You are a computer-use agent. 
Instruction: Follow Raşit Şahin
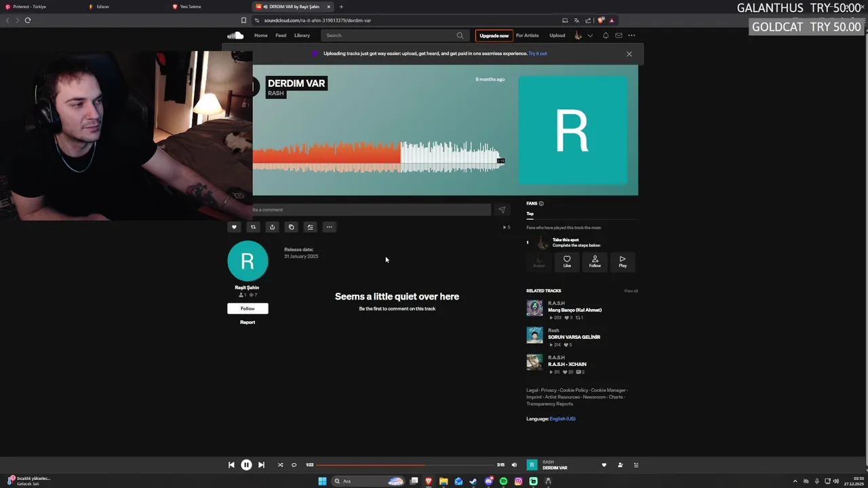(x=248, y=308)
